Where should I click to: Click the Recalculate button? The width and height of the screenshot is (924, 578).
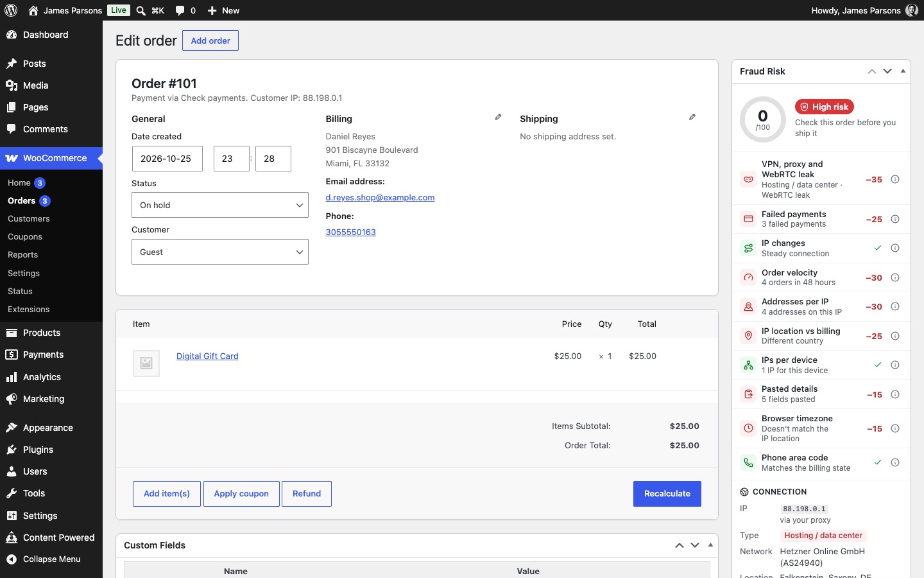tap(667, 494)
